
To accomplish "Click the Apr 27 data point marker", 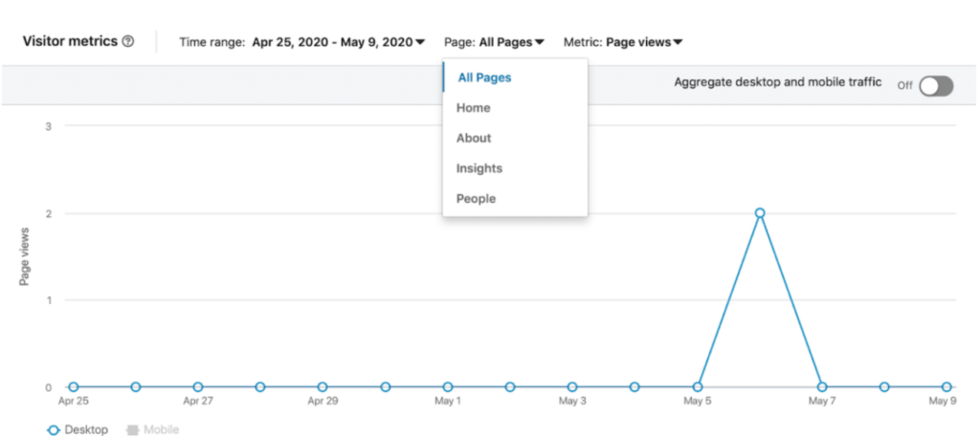I will 198,387.
